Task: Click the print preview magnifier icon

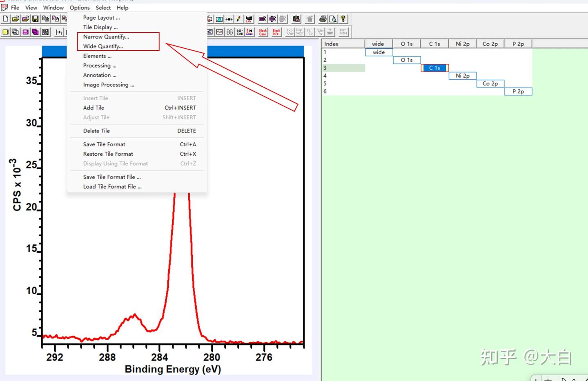Action: tap(333, 19)
